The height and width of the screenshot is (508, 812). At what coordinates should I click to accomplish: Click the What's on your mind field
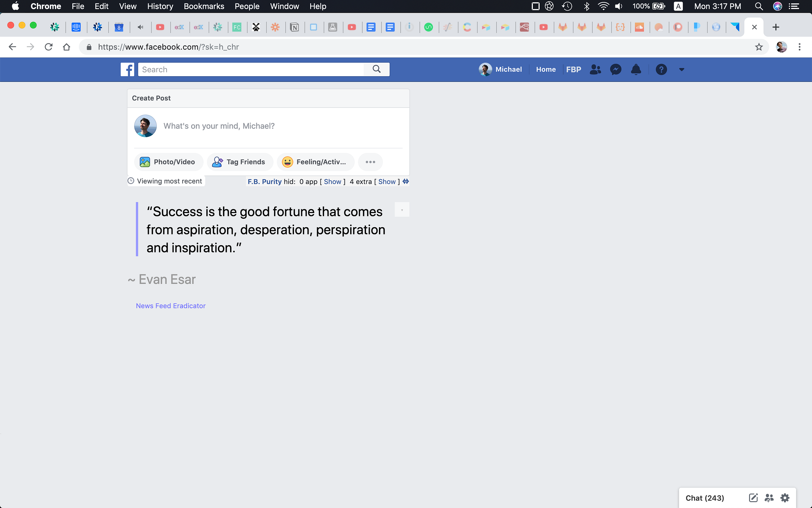(219, 126)
